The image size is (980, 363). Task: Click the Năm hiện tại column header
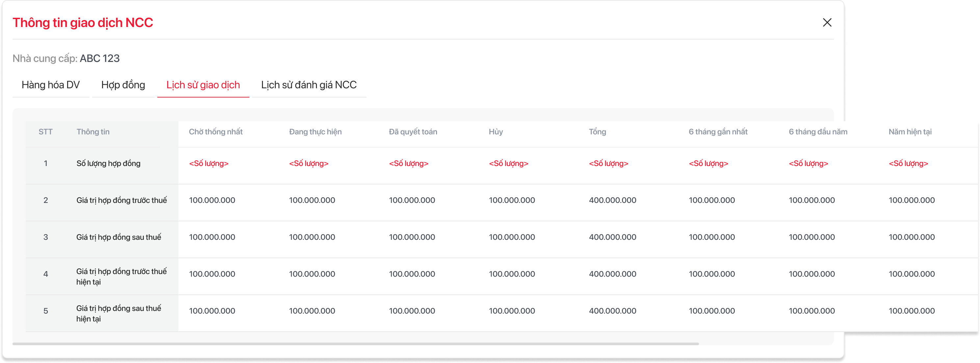910,132
